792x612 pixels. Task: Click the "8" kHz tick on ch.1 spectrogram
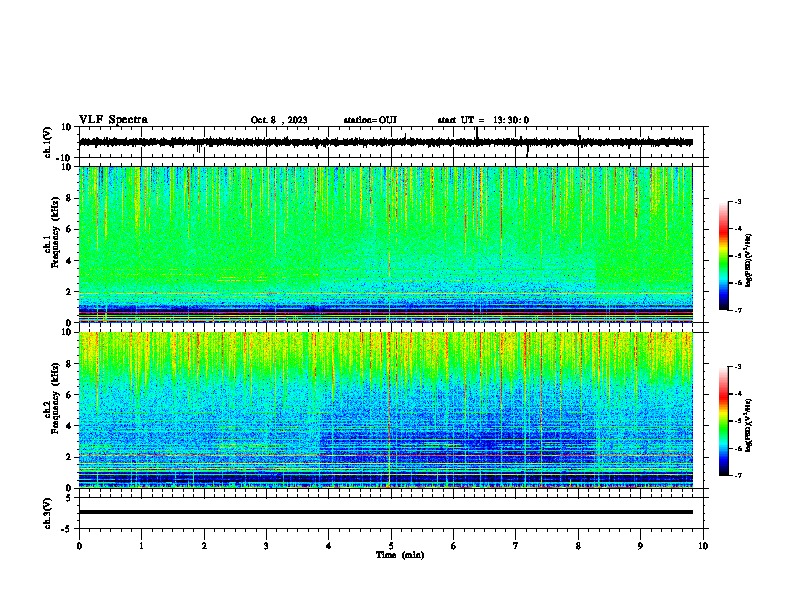tap(69, 198)
